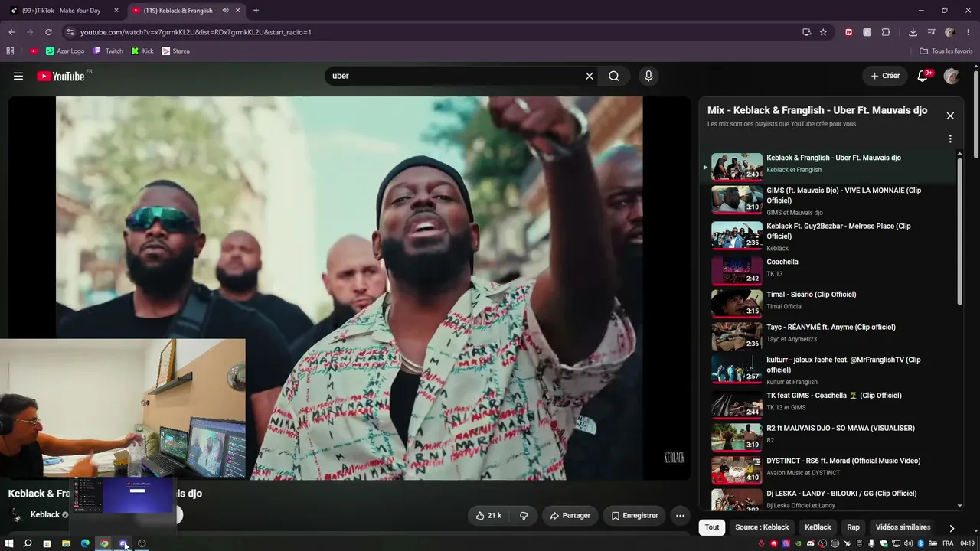Filter suggestions by KeBlack chip
This screenshot has height=551, width=980.
(818, 527)
